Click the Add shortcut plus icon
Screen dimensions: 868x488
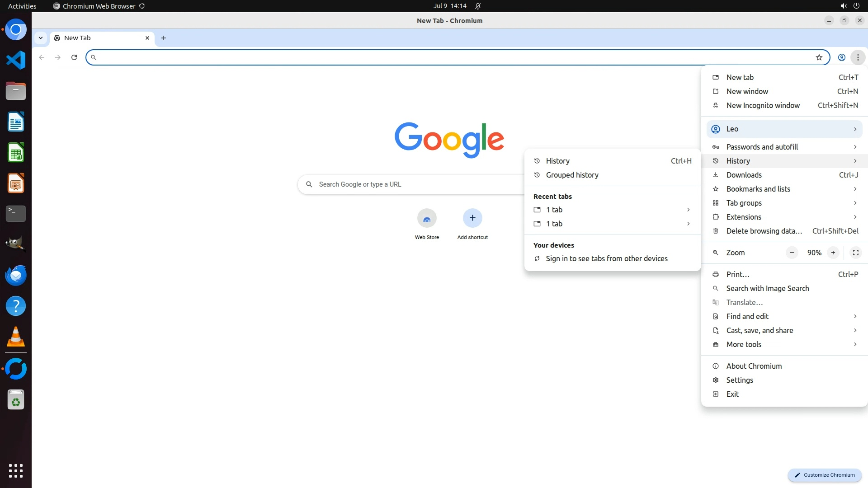coord(472,218)
